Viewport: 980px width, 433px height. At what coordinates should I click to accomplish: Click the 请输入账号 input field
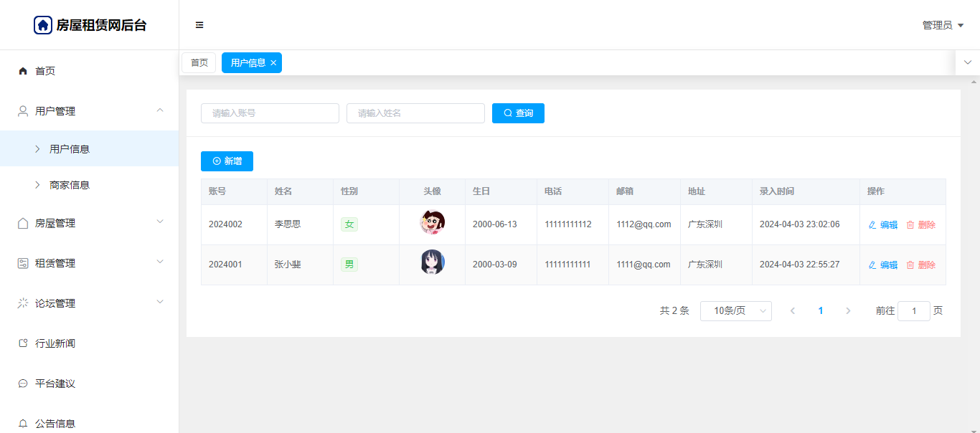270,113
